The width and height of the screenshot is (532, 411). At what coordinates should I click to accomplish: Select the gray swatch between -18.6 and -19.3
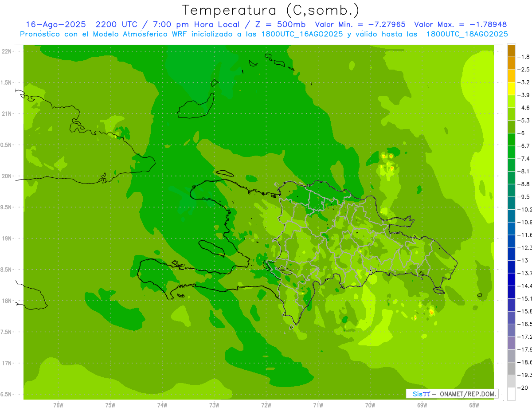(x=511, y=368)
